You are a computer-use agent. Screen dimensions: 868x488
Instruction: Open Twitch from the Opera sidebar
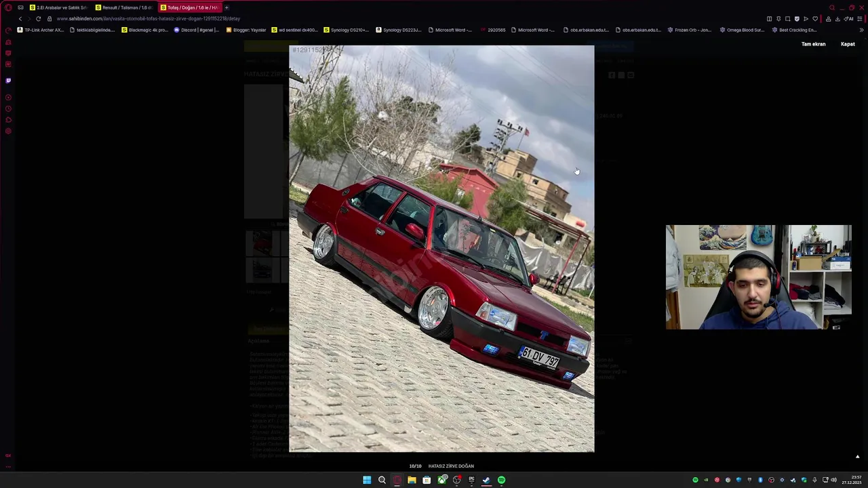(x=8, y=81)
